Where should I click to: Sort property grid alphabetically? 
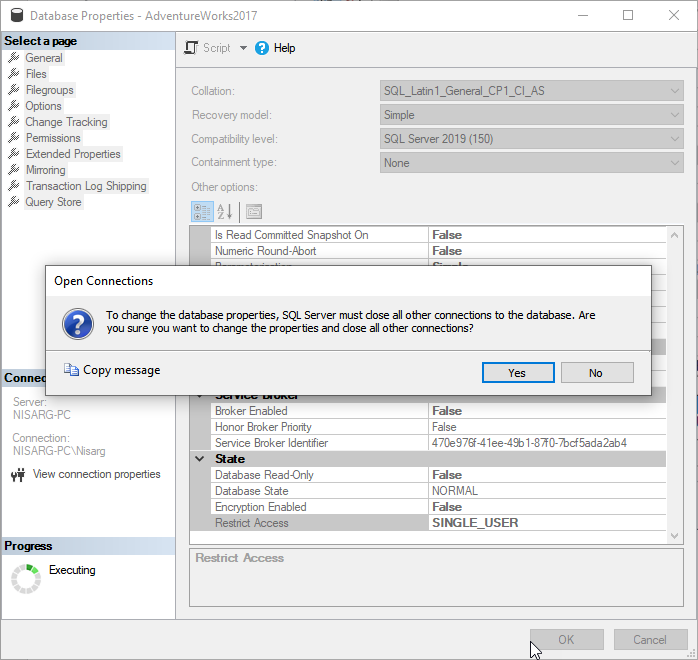point(225,212)
